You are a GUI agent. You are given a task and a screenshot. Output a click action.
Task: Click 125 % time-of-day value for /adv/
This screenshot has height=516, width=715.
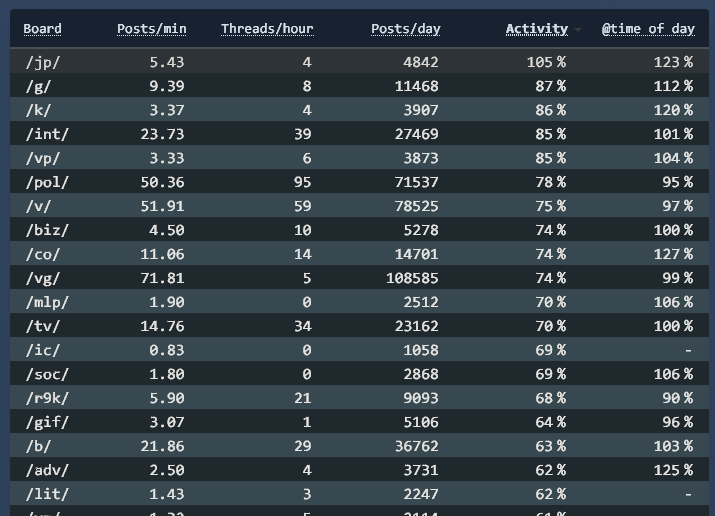673,470
